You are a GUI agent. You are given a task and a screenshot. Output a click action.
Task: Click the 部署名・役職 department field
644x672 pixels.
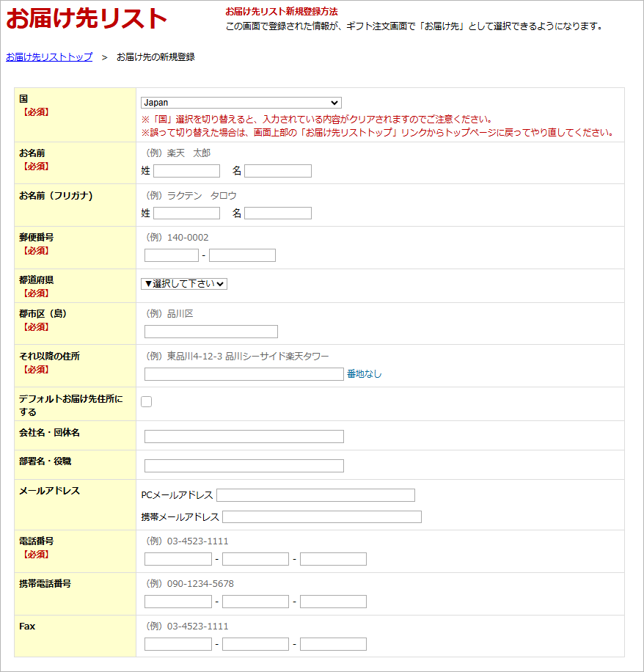(x=242, y=465)
